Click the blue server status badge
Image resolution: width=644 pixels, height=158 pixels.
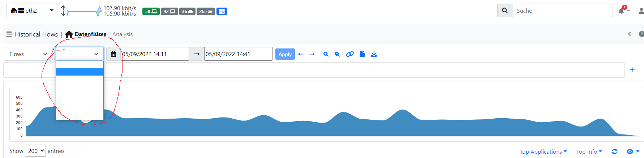pyautogui.click(x=222, y=11)
